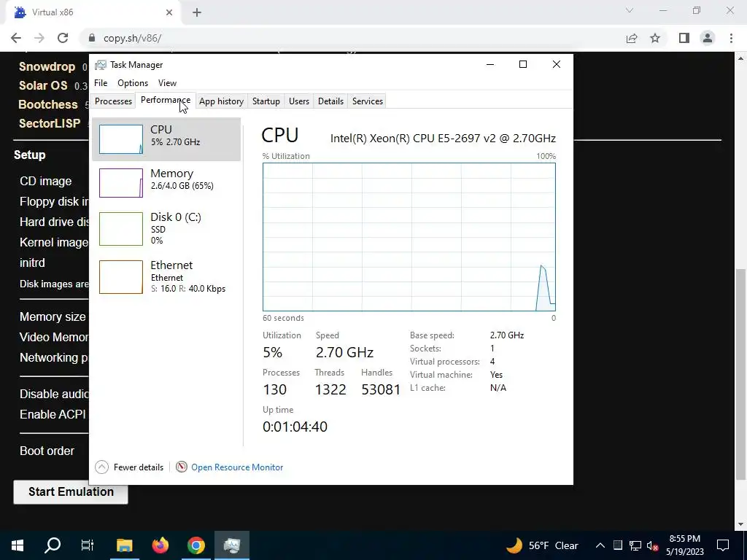This screenshot has height=560, width=747.
Task: Open the Chrome profile avatar
Action: tap(708, 38)
